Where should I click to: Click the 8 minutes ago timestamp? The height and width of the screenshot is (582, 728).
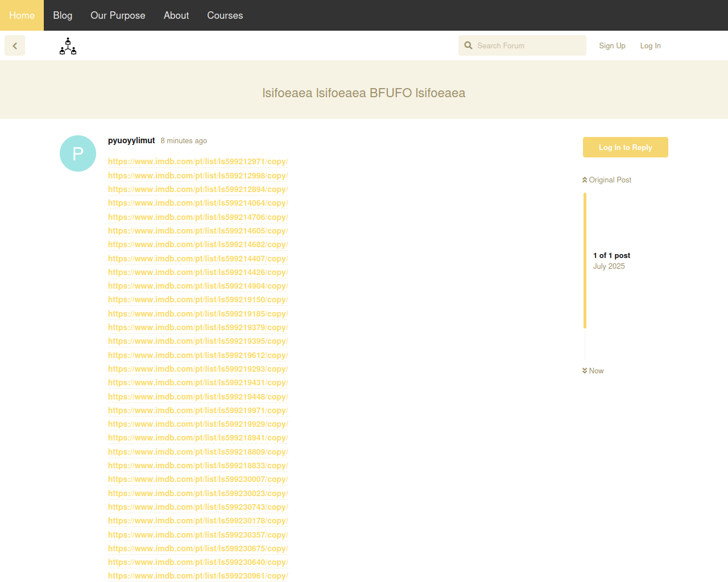click(184, 141)
